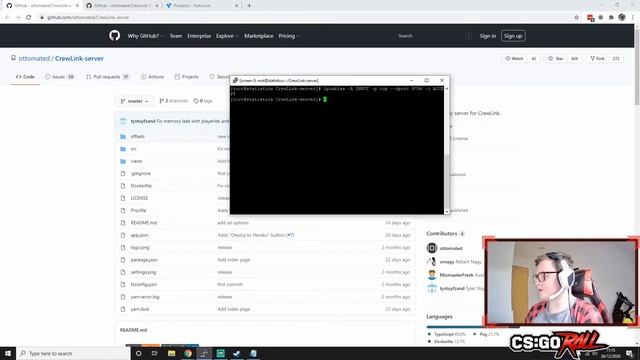The width and height of the screenshot is (640, 360).
Task: Open the 0 tags link
Action: 203,101
